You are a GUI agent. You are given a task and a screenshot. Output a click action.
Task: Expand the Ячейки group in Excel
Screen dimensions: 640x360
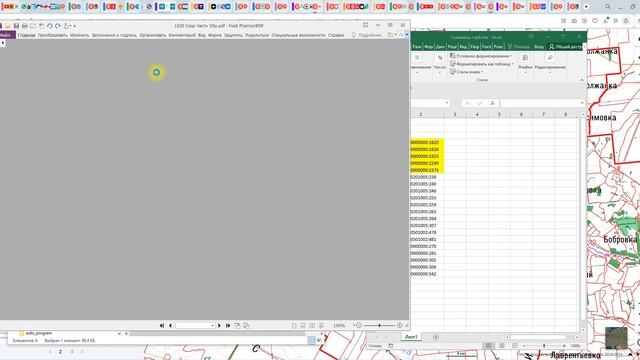(x=525, y=64)
